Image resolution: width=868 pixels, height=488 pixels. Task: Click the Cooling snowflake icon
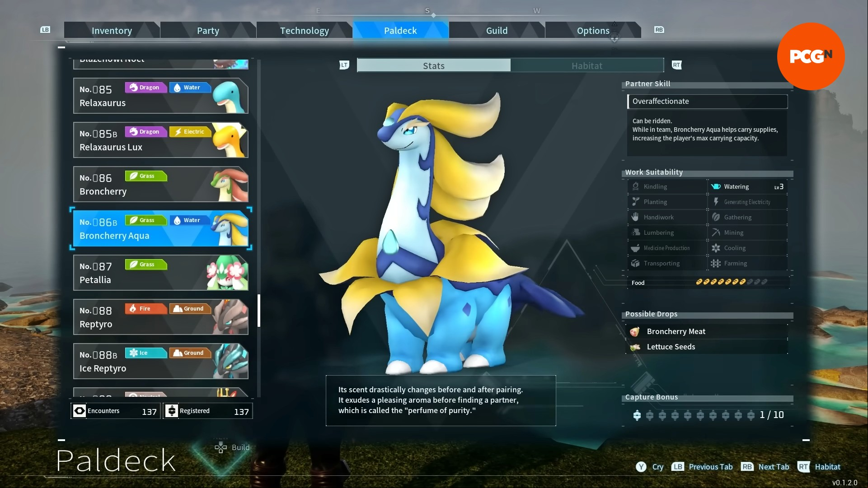(x=716, y=248)
